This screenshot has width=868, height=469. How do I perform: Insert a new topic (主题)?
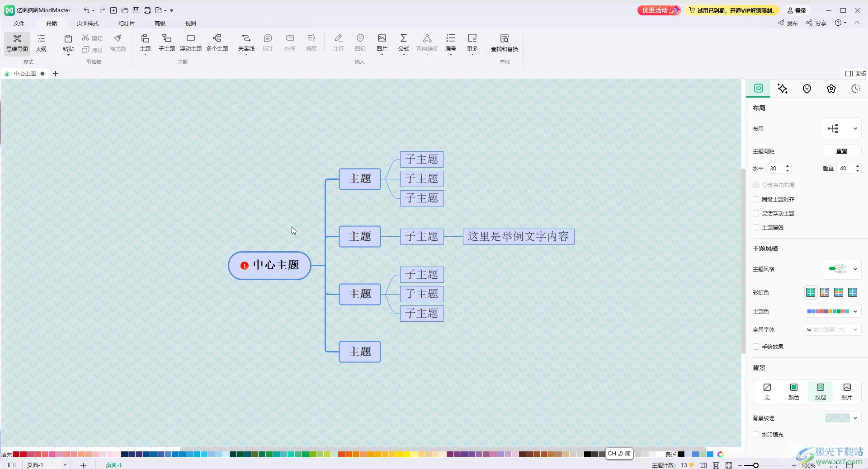pyautogui.click(x=145, y=43)
